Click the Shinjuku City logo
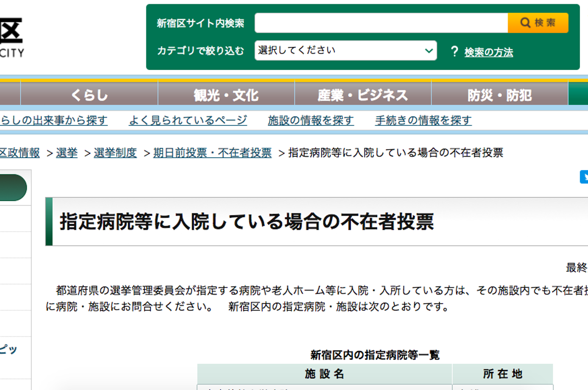The width and height of the screenshot is (588, 390). [11, 38]
